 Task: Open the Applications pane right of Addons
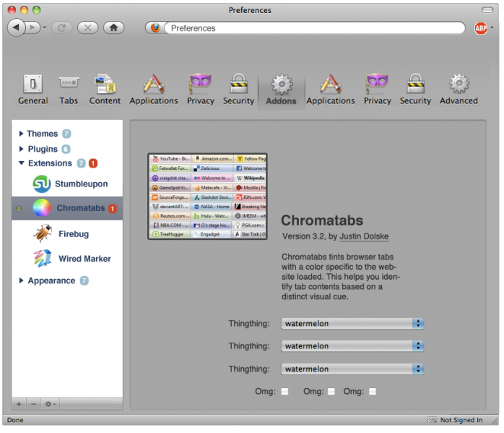[x=331, y=90]
